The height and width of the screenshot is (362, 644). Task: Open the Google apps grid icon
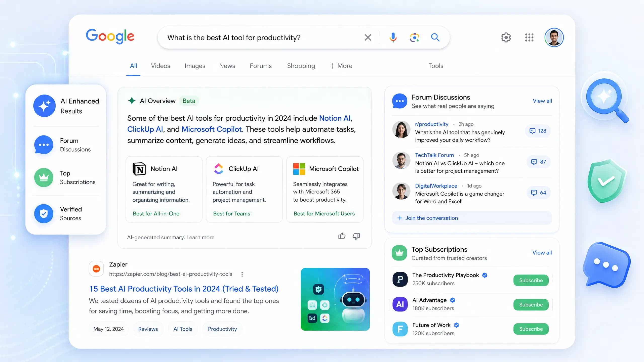[529, 37]
